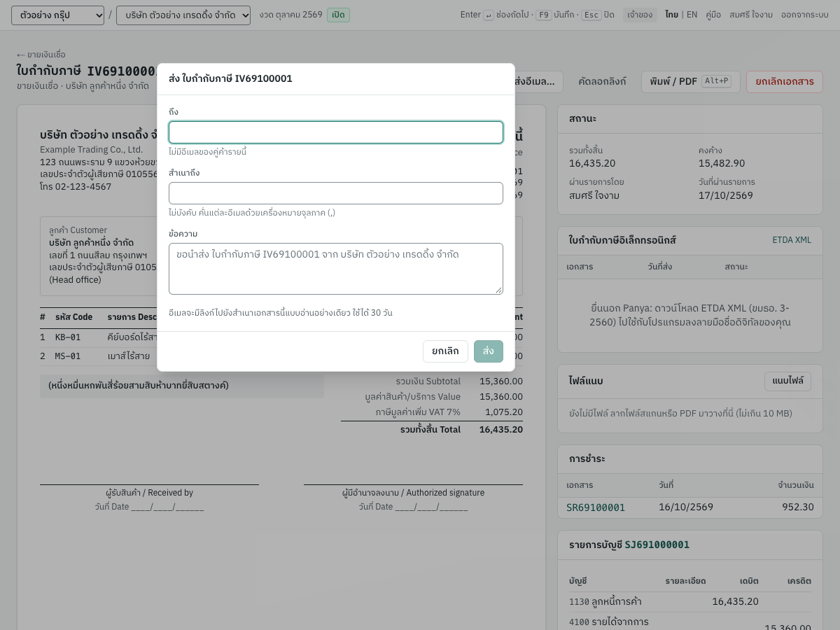Open the ตัวอย่าง กรุ๊ป group dropdown
The image size is (840, 630).
click(x=57, y=15)
